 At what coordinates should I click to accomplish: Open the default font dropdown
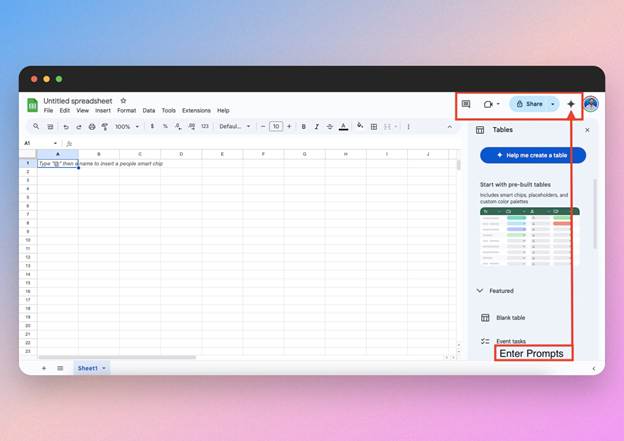(235, 127)
